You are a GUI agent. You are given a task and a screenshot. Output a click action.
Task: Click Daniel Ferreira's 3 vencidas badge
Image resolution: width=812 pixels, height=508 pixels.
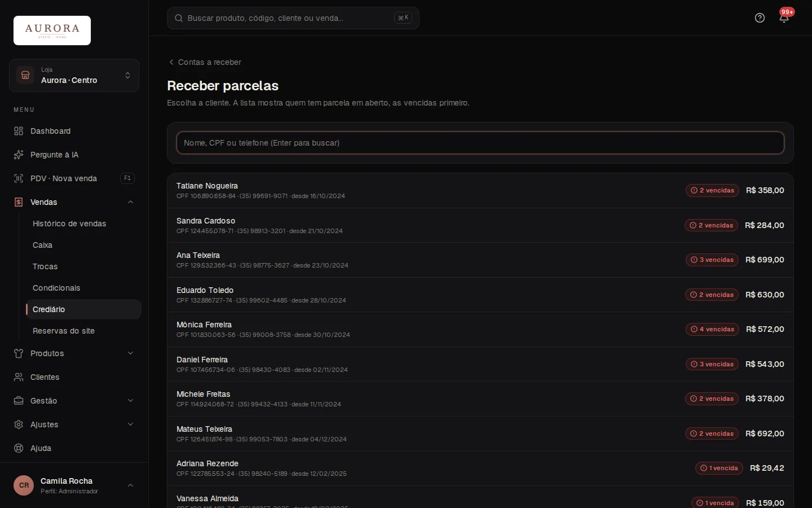712,365
